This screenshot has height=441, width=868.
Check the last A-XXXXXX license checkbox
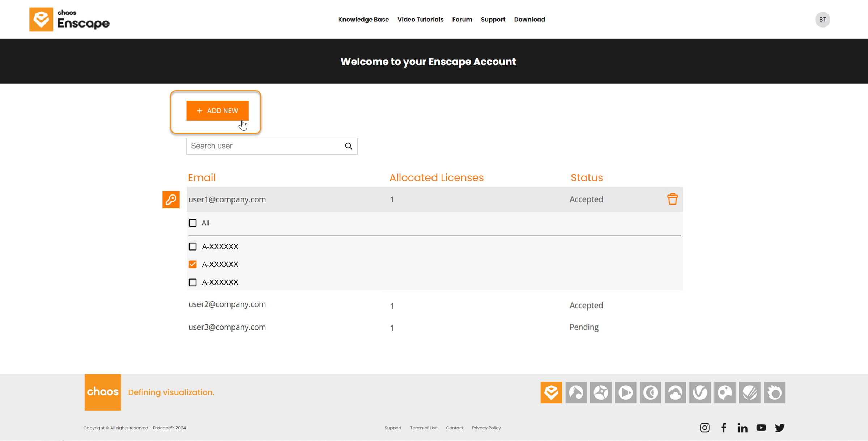pos(192,282)
